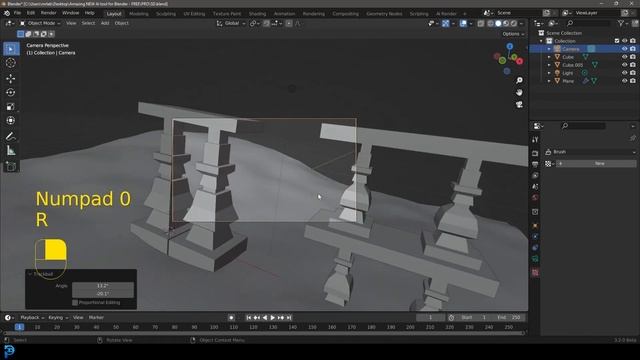Expand the Cube item in outliner
Image resolution: width=640 pixels, height=360 pixels.
coord(549,57)
